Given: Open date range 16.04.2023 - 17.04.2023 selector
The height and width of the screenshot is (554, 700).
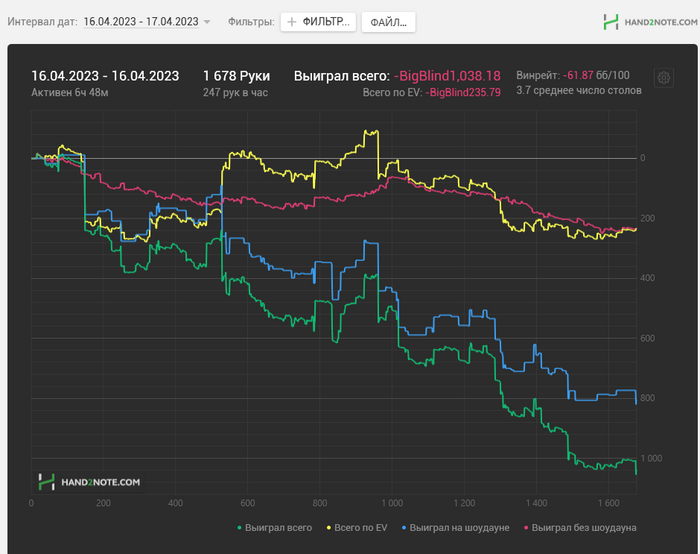Looking at the screenshot, I should click(140, 21).
